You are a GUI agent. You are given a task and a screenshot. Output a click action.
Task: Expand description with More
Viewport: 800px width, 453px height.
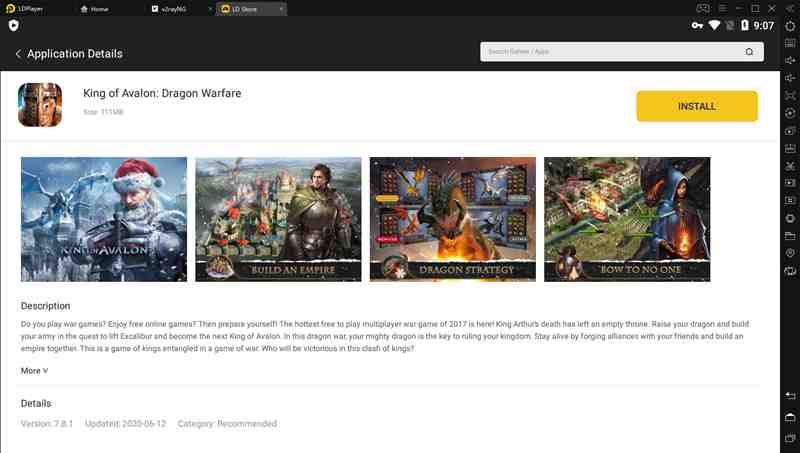click(x=34, y=371)
